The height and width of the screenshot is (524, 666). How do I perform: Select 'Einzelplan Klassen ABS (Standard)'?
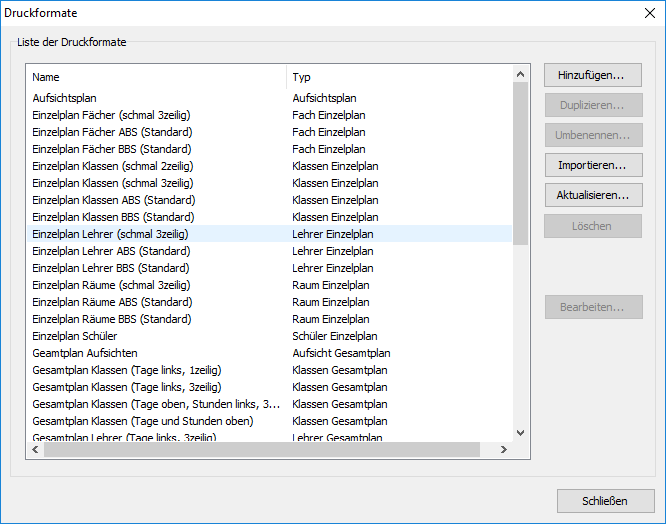[x=114, y=200]
